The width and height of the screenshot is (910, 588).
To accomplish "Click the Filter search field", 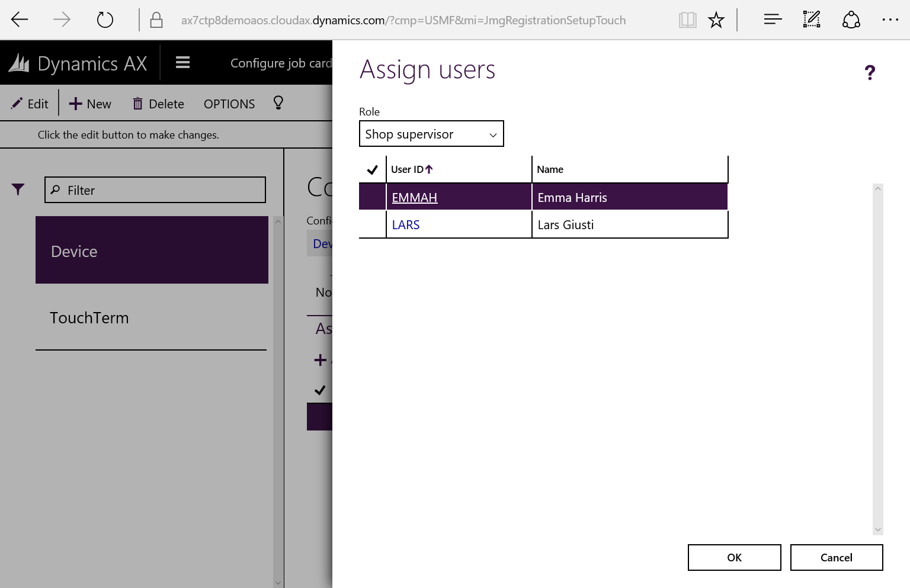I will pyautogui.click(x=155, y=189).
